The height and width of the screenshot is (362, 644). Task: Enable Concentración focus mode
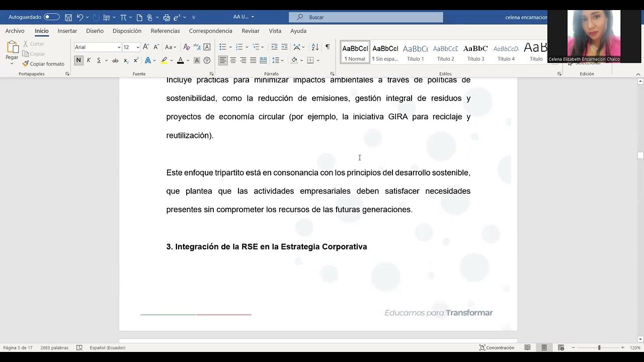[497, 347]
